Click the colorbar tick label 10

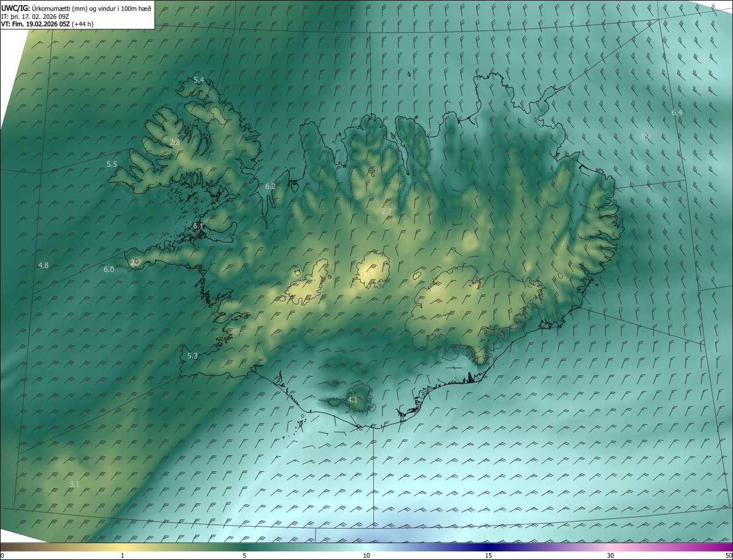(366, 555)
